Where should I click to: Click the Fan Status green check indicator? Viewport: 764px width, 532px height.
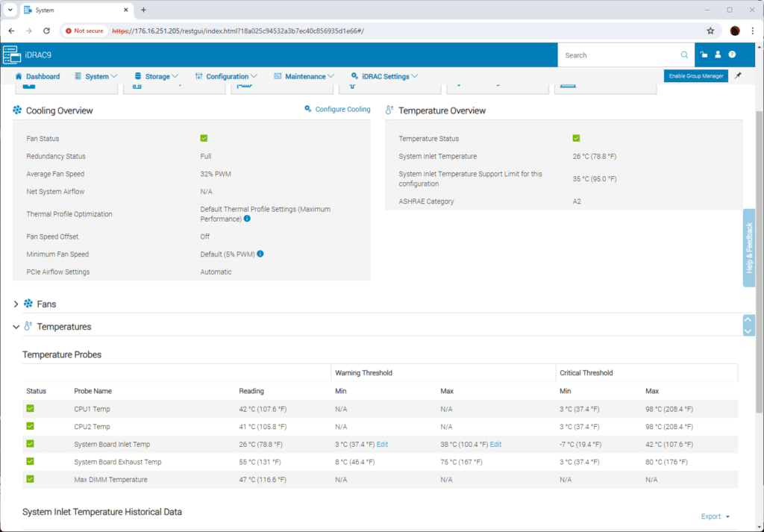[204, 138]
